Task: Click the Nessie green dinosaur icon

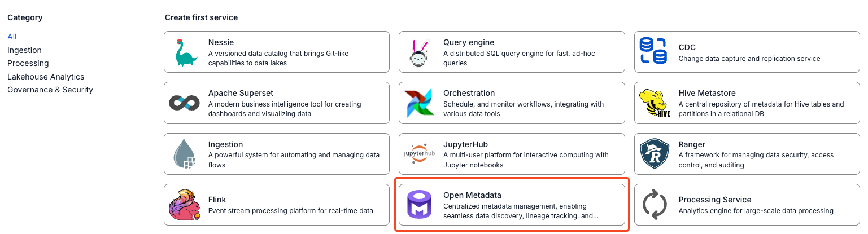Action: coord(186,52)
